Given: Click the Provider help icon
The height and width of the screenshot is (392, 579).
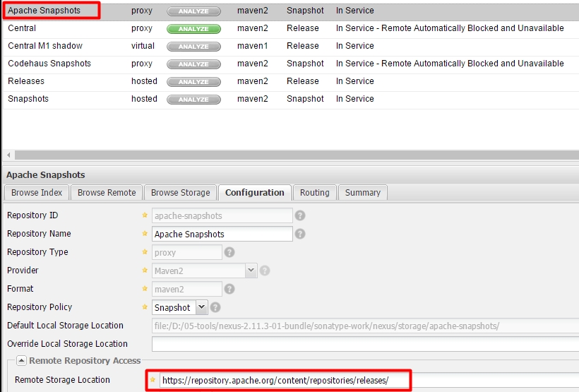Looking at the screenshot, I should coord(265,271).
